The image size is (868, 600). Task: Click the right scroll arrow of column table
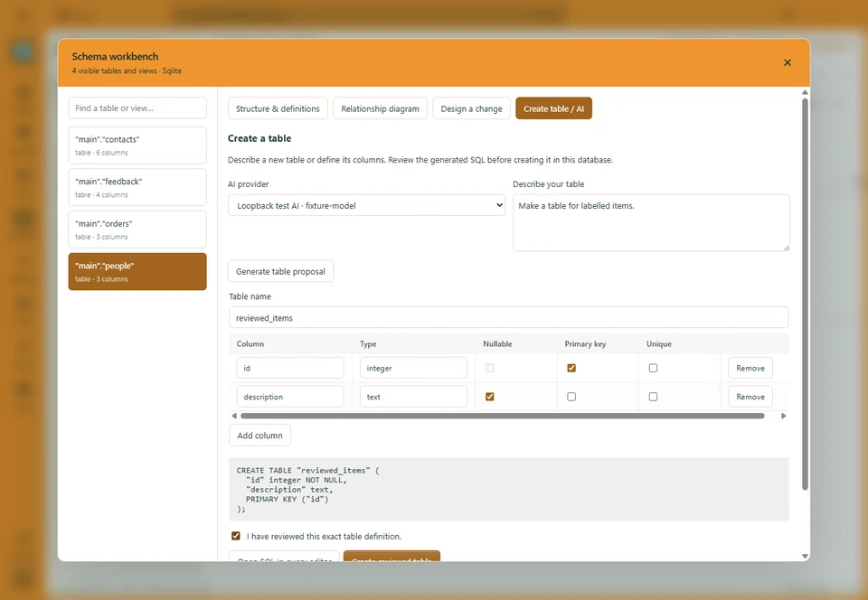tap(783, 416)
